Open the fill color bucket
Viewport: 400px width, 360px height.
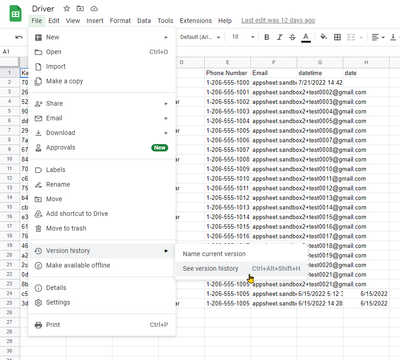323,37
